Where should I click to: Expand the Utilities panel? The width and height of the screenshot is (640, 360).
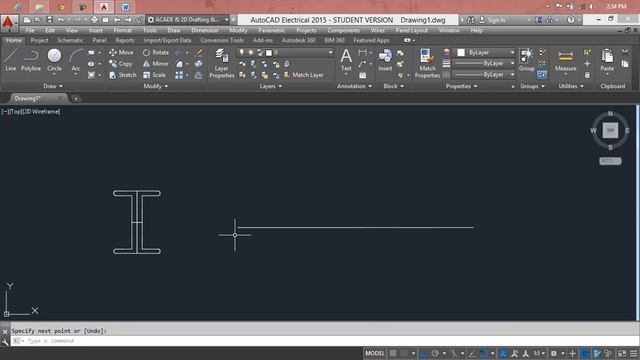[x=571, y=86]
